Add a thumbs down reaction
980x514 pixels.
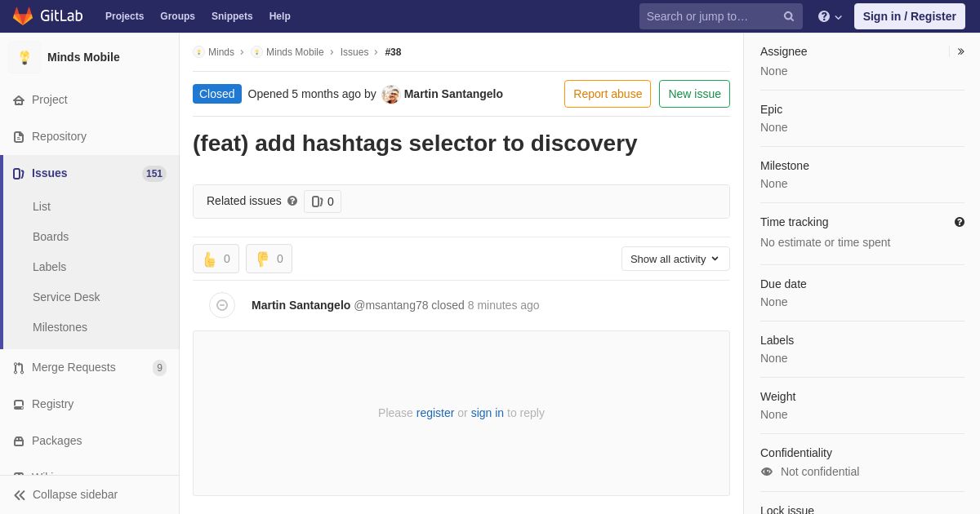click(269, 259)
